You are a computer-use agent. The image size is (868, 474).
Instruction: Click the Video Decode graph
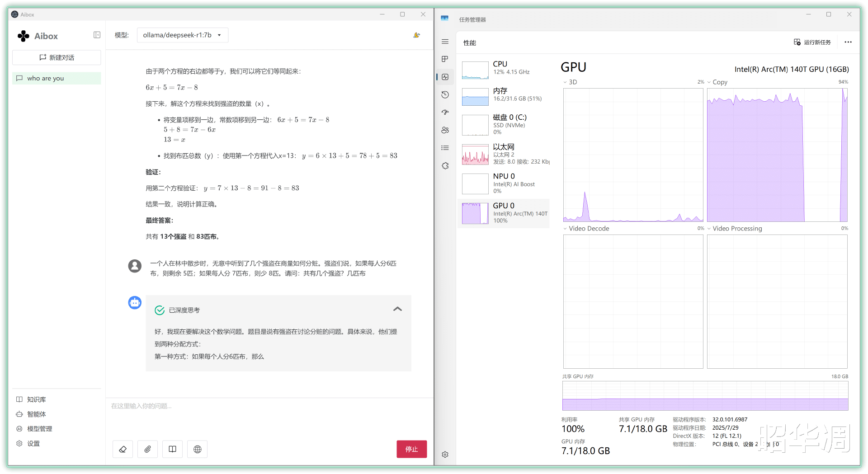633,301
